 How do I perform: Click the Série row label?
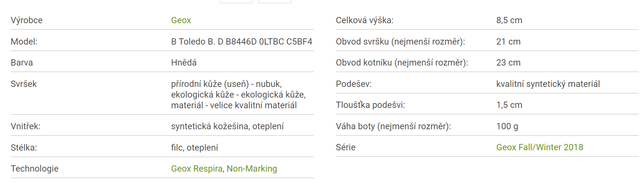tap(346, 147)
